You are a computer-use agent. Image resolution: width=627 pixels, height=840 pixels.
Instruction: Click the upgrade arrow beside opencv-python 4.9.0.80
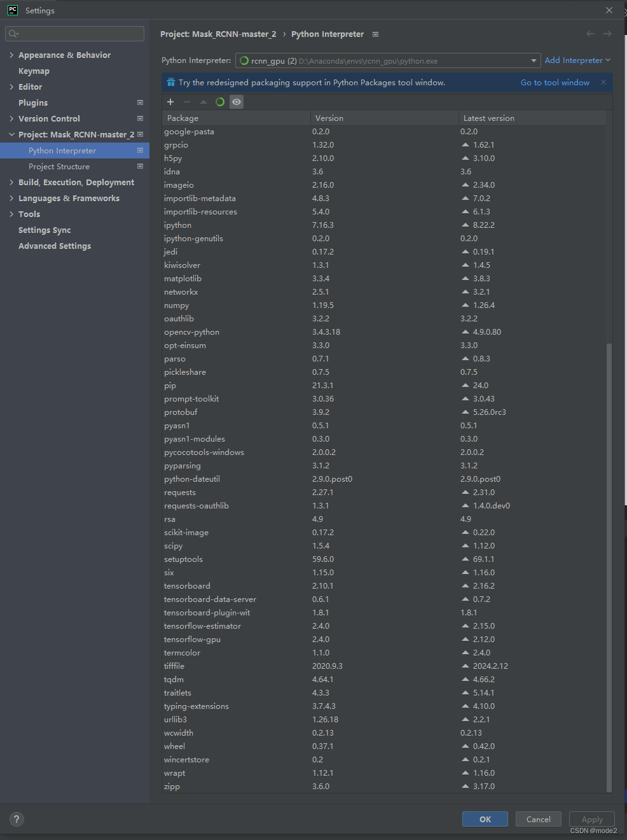pos(465,332)
